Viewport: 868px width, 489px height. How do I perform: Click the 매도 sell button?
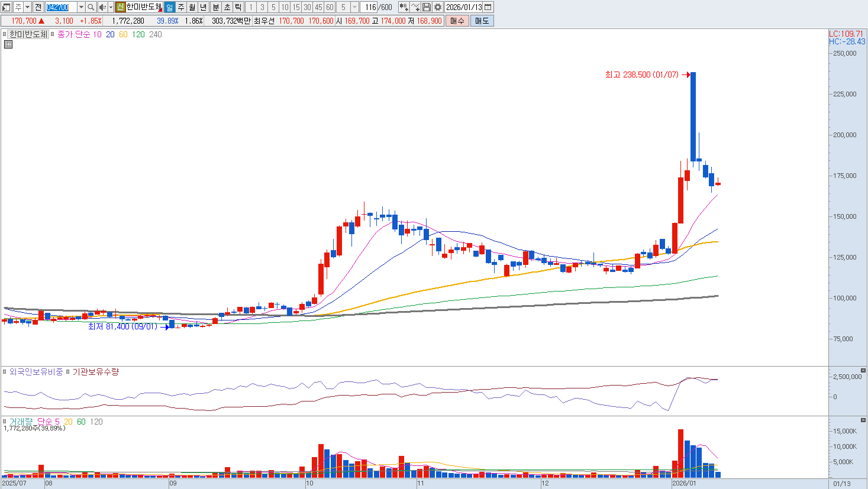pos(482,21)
